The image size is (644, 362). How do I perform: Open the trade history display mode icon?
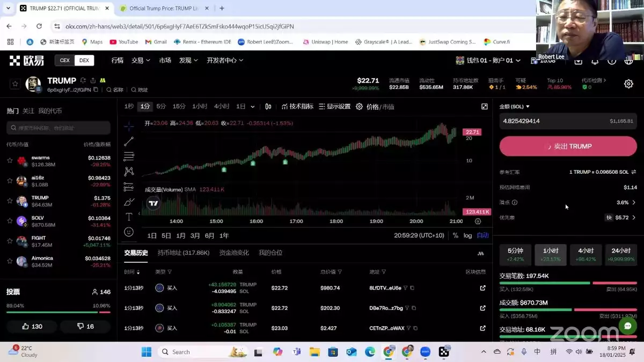pos(480,253)
